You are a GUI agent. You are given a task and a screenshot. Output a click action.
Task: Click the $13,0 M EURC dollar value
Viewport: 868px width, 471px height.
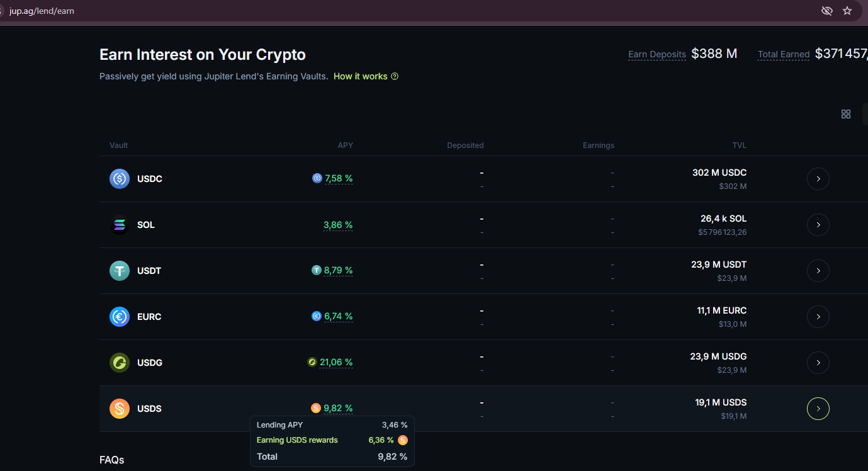[733, 324]
